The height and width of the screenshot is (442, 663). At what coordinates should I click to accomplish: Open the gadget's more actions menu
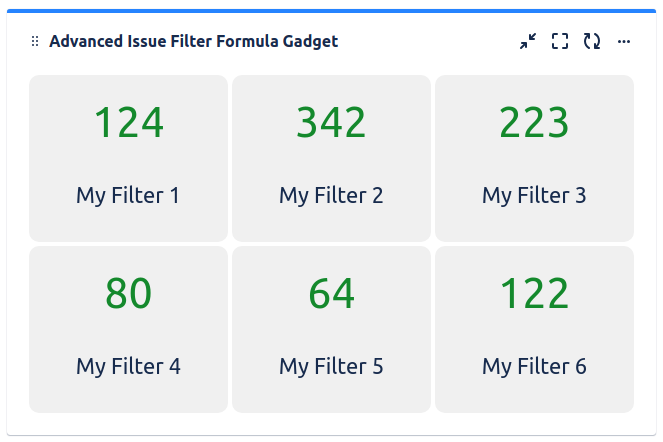point(624,42)
